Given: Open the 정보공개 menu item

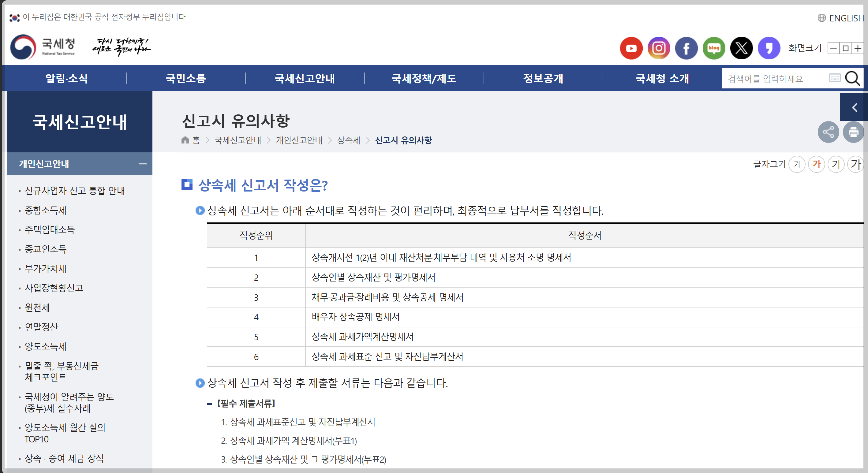Looking at the screenshot, I should (x=543, y=79).
